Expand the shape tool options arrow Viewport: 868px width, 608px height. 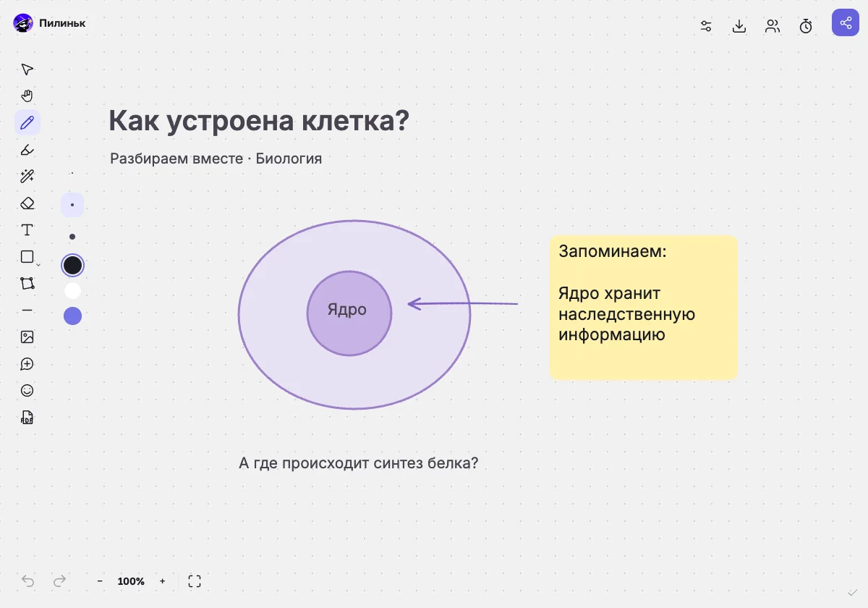tap(38, 265)
